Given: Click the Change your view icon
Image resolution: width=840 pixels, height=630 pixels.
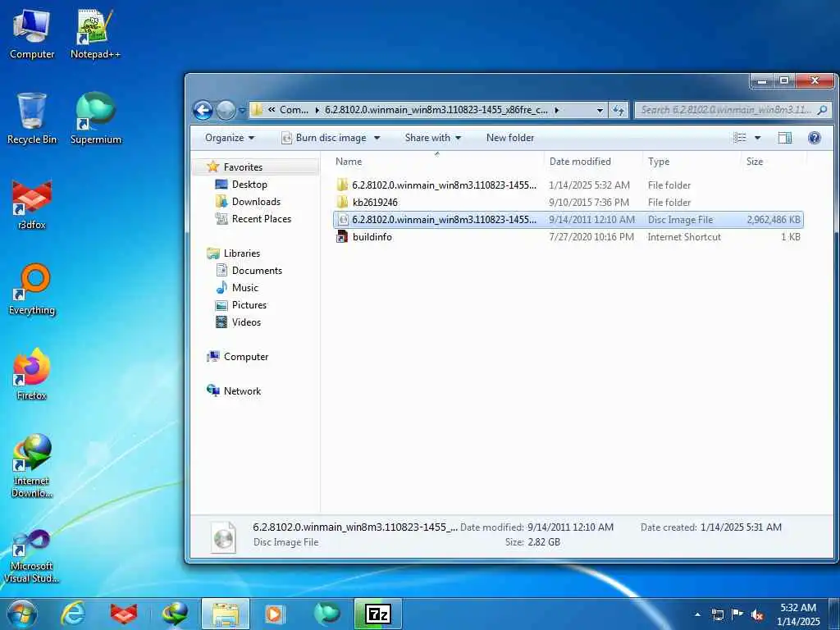Looking at the screenshot, I should pos(740,138).
